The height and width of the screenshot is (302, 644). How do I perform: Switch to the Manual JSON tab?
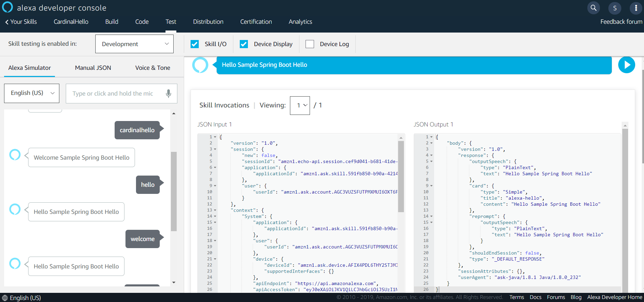coord(93,68)
